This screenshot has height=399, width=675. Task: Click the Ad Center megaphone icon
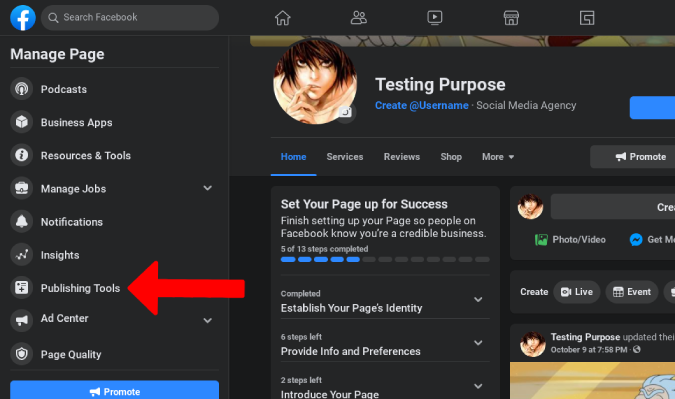point(22,320)
